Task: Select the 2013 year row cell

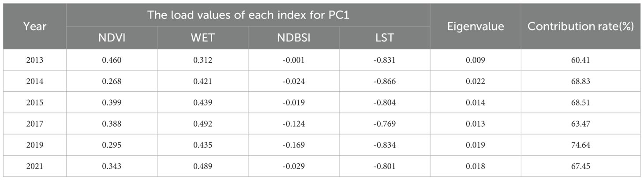Action: pos(35,60)
